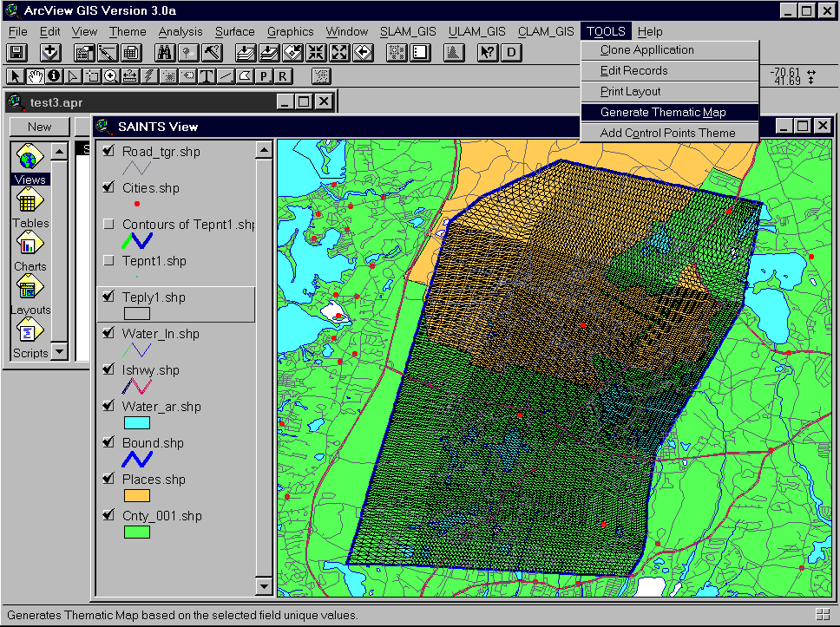Screen dimensions: 840x627
Task: Open the theme table toolbar icon
Action: click(131, 53)
